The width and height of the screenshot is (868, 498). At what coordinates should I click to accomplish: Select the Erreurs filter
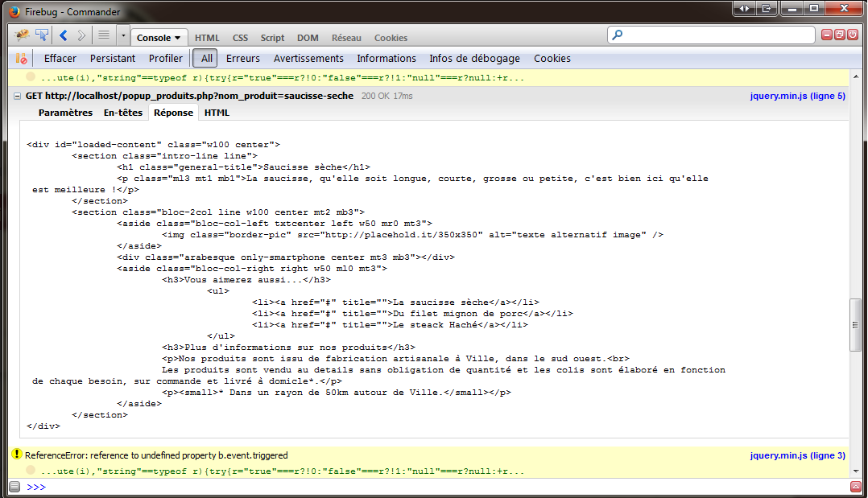point(242,58)
